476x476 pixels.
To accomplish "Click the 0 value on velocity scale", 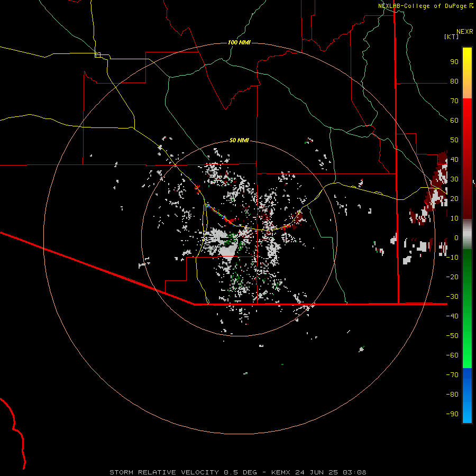I will click(456, 237).
